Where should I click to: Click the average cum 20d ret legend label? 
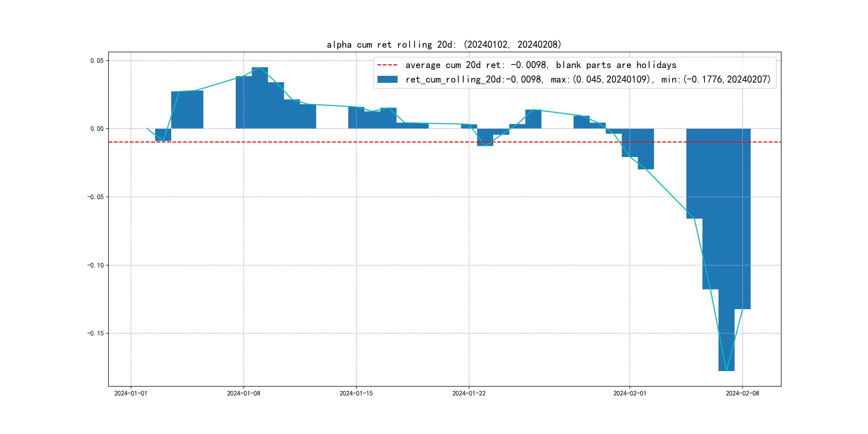[540, 65]
